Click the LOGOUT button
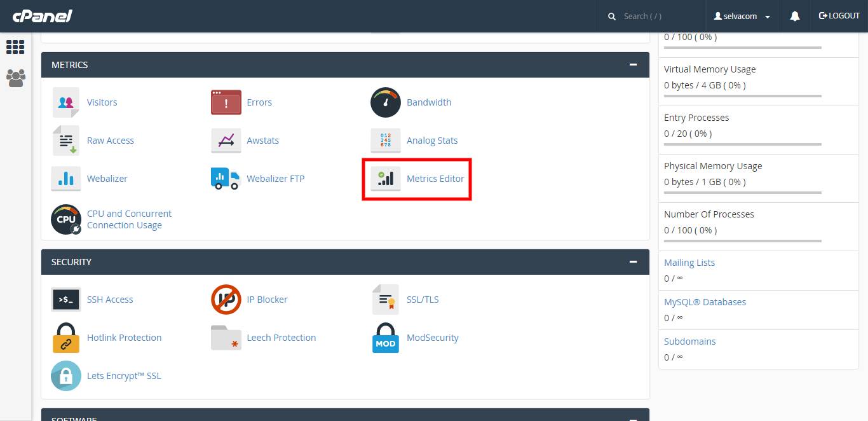The image size is (868, 421). point(839,16)
